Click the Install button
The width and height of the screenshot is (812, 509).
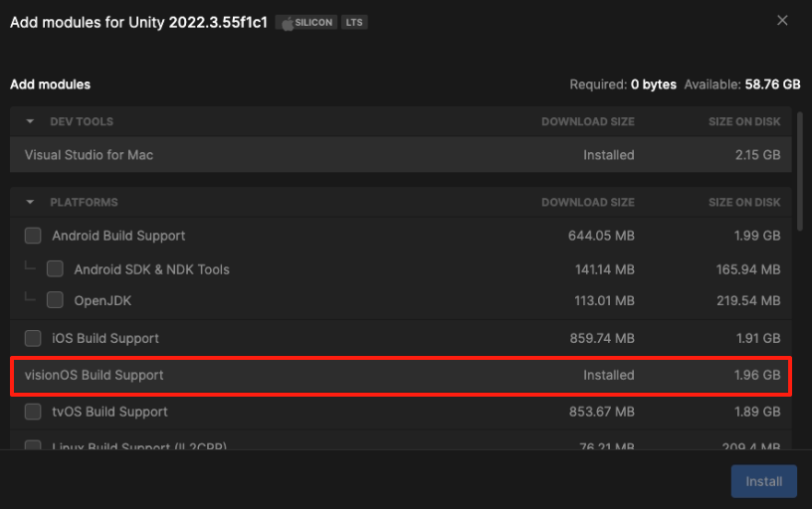pyautogui.click(x=764, y=481)
